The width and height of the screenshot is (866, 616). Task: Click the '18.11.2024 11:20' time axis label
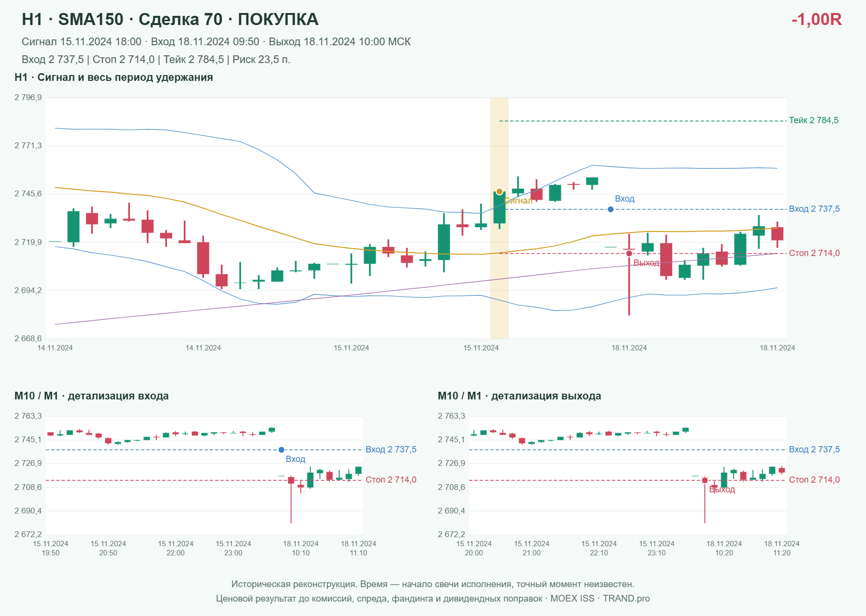(x=782, y=548)
